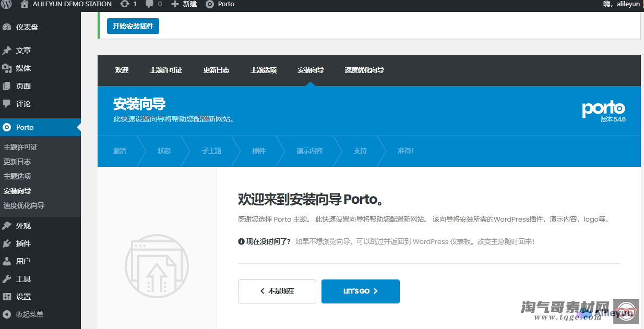
Task: Open the 欢迎 tab
Action: (122, 70)
